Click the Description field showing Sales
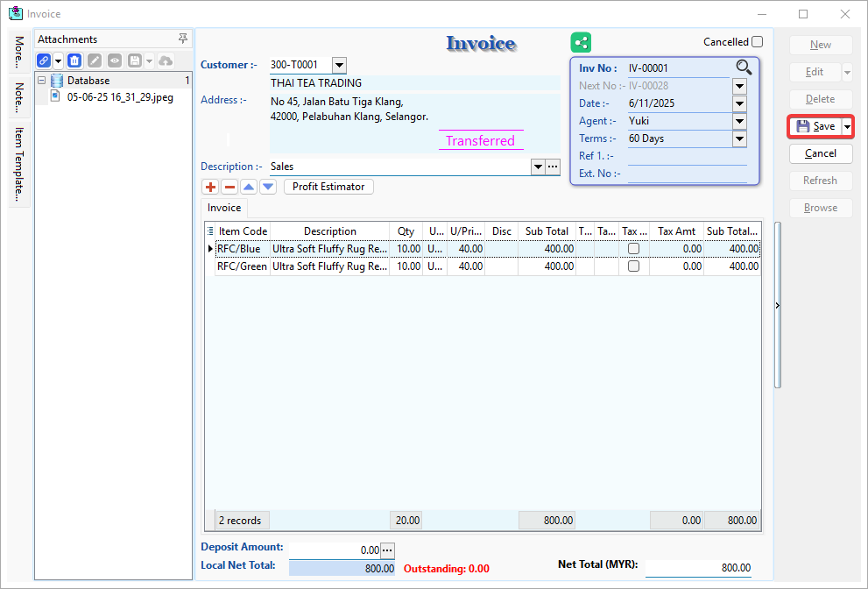The image size is (868, 589). tap(399, 167)
